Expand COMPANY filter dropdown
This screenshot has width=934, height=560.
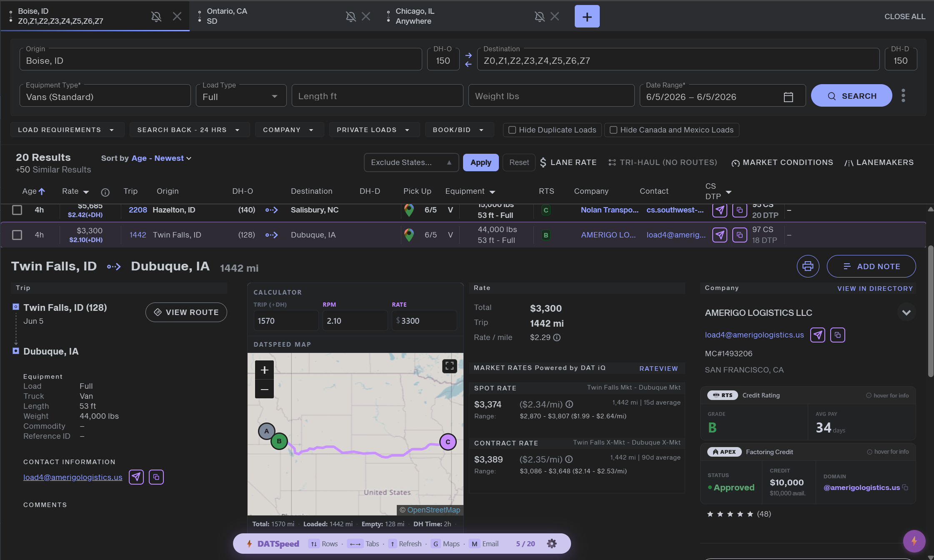coord(289,130)
